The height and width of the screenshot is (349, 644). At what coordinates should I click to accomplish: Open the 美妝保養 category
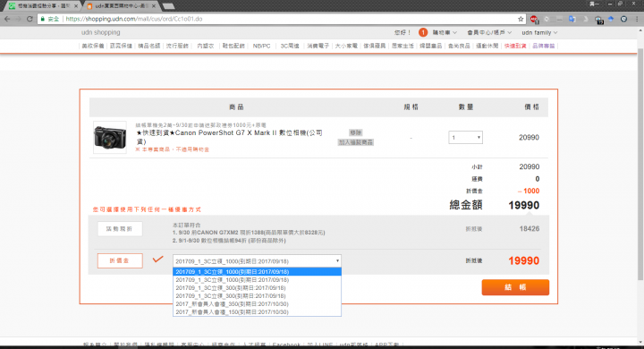[93, 46]
